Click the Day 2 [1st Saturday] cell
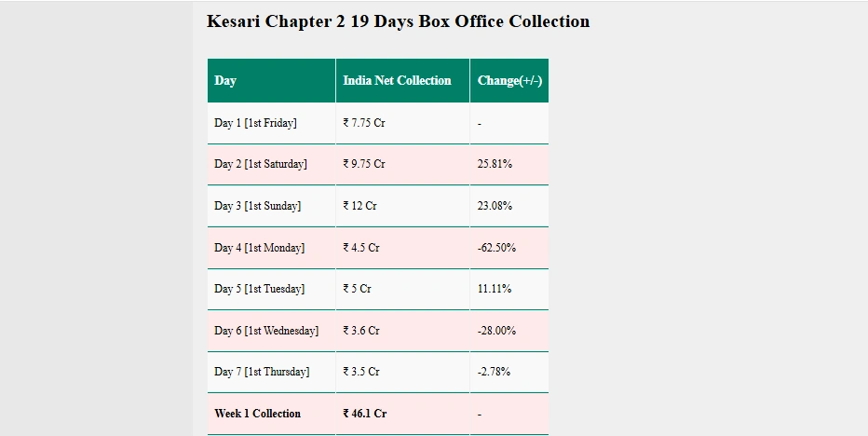 (271, 164)
